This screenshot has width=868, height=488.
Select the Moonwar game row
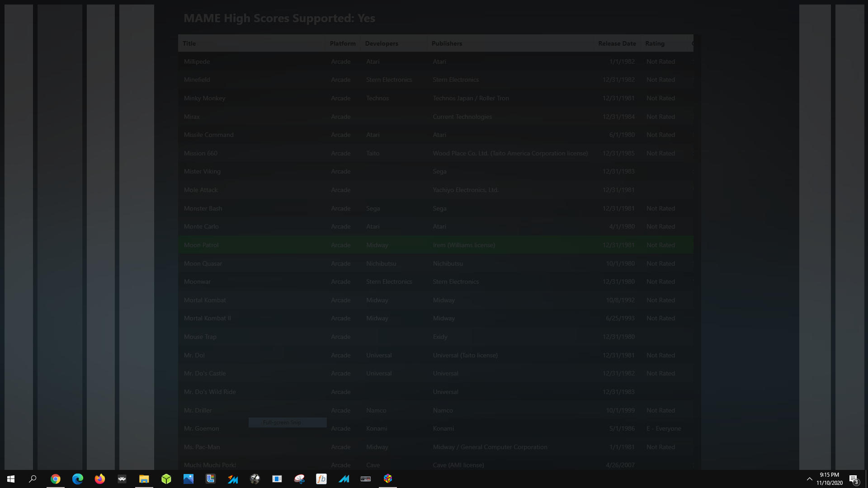436,282
